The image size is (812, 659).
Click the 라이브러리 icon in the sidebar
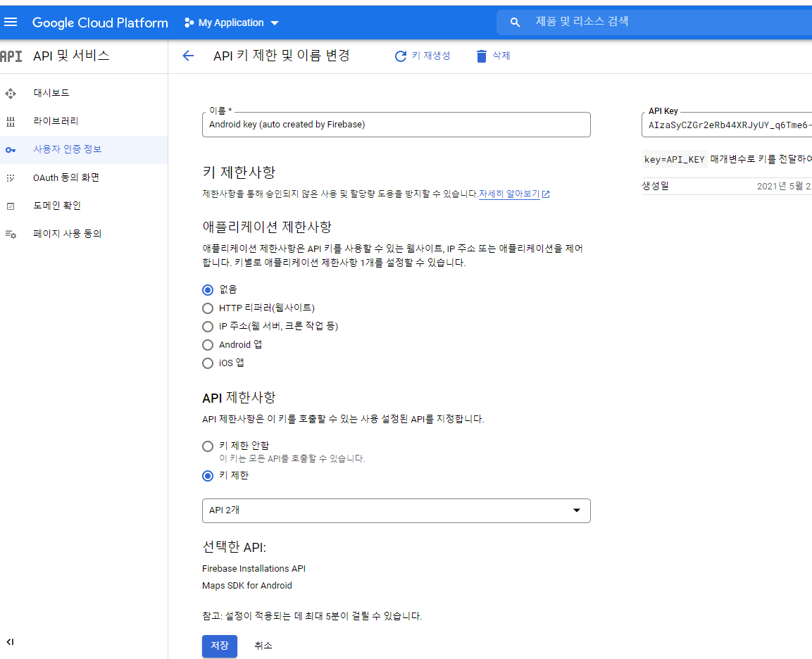point(11,122)
